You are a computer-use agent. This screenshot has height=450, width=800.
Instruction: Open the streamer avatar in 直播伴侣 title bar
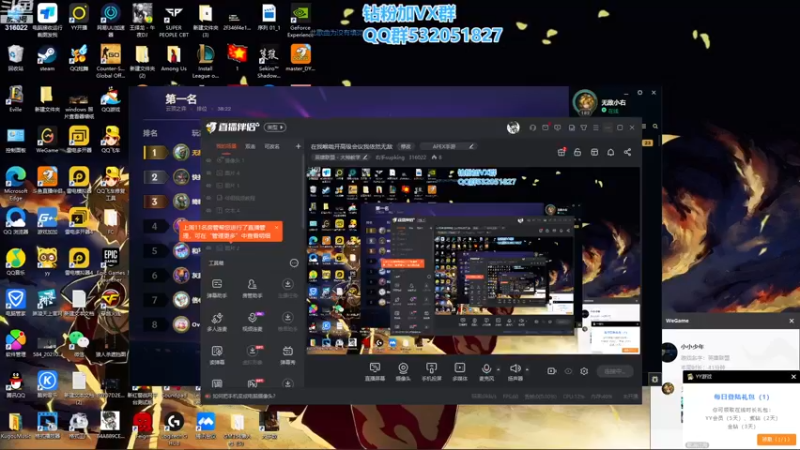513,127
